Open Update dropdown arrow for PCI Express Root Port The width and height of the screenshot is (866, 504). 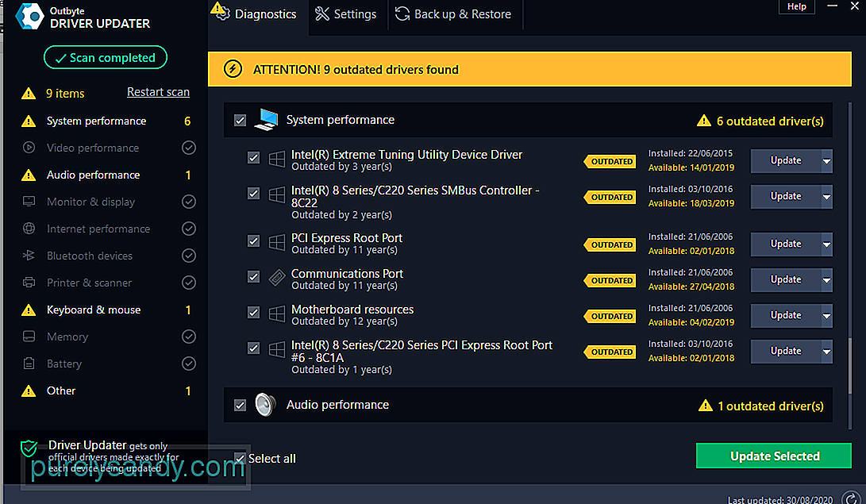click(x=827, y=244)
